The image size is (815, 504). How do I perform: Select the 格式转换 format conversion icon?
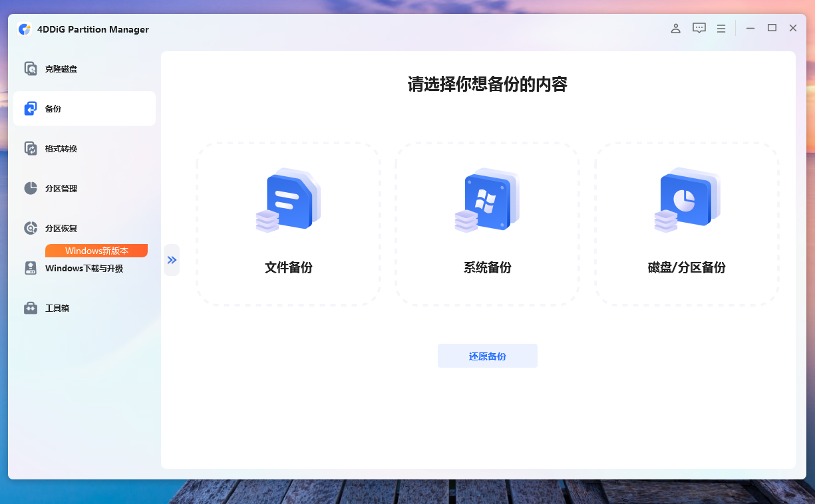31,148
